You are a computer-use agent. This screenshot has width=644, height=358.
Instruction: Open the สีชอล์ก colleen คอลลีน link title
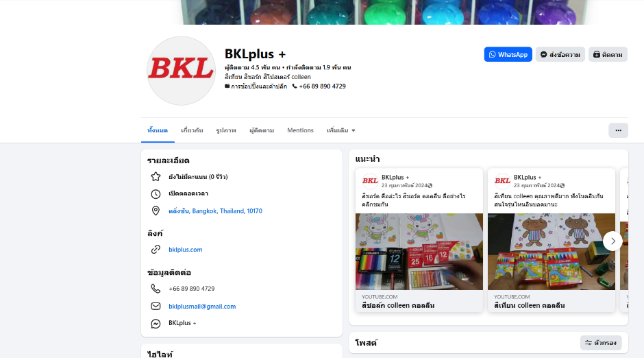(x=398, y=305)
